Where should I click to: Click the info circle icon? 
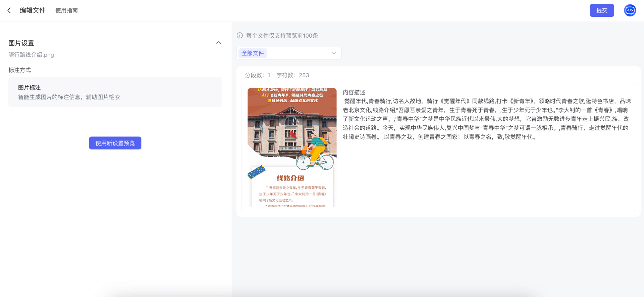point(240,36)
